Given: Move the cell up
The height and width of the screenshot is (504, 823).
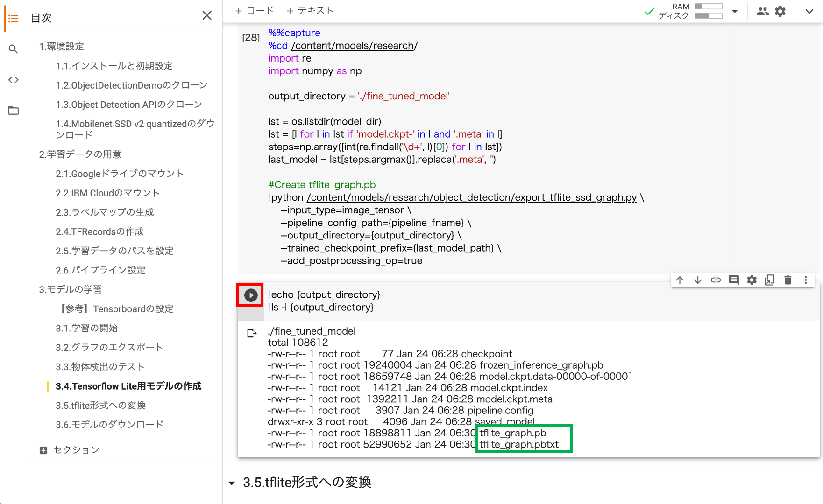Looking at the screenshot, I should (x=680, y=280).
